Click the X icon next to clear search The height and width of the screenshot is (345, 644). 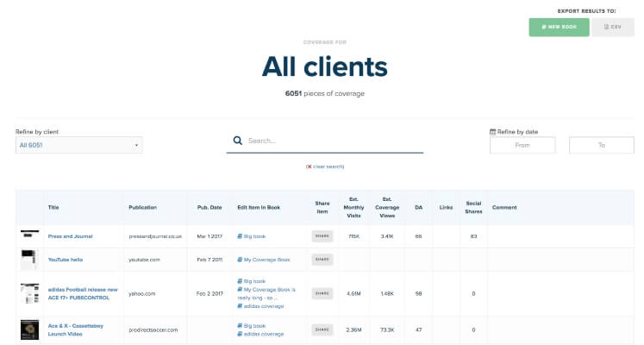(309, 166)
